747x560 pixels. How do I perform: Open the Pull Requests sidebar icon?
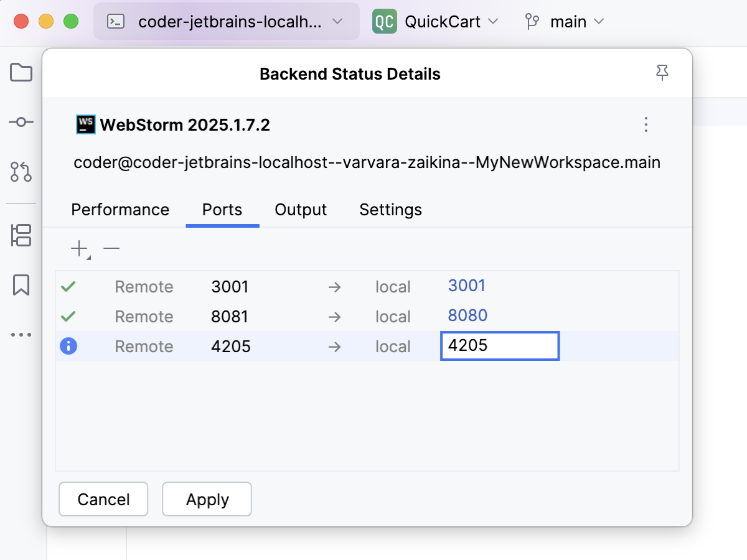(x=21, y=171)
